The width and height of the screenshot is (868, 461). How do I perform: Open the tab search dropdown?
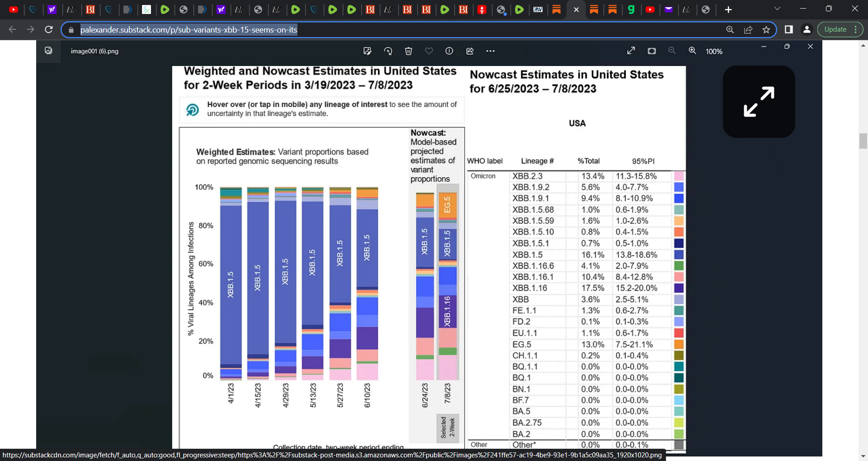(777, 8)
